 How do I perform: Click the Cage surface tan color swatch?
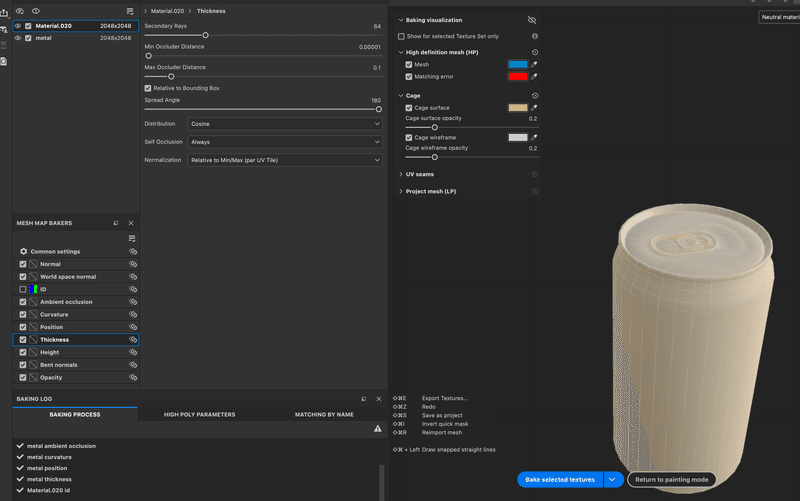coord(518,108)
